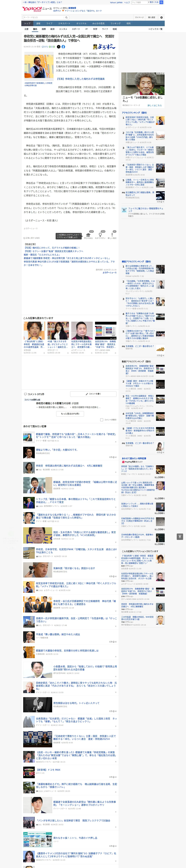Click 購入履歴 link
Screen dimensions: 186x868
coord(152,18)
